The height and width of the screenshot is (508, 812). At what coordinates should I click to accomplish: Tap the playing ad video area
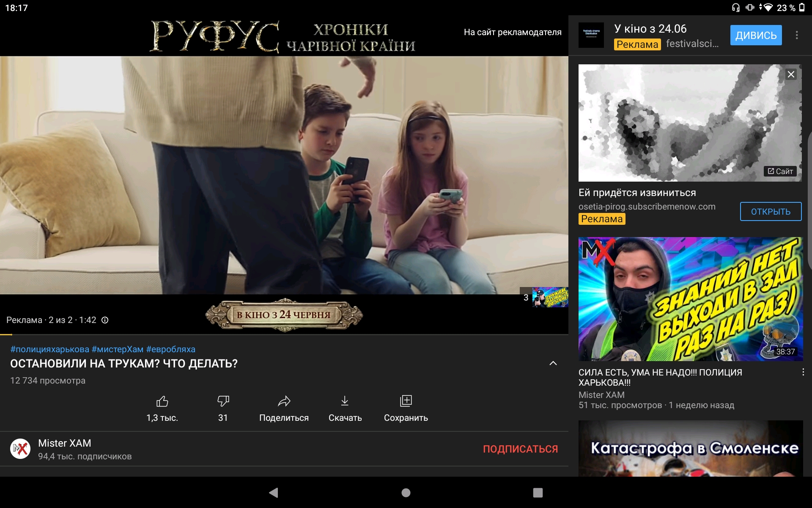click(284, 175)
